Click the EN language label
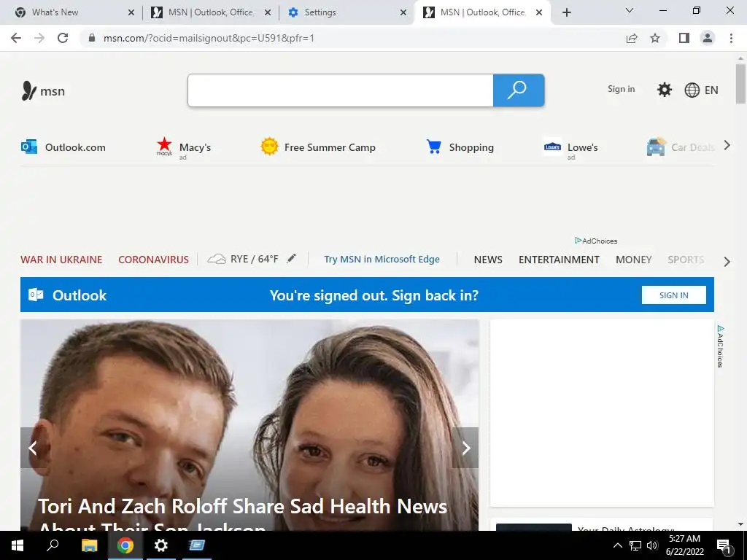The height and width of the screenshot is (560, 747). click(711, 90)
